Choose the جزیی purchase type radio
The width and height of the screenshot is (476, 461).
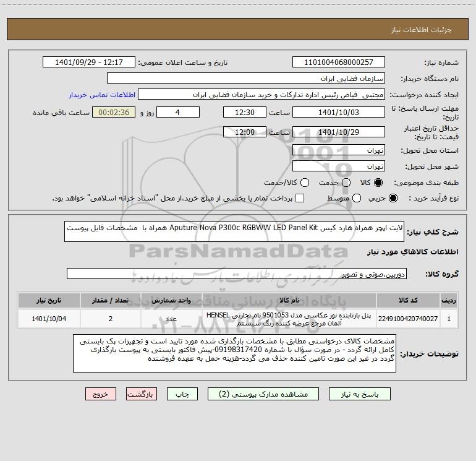pos(393,198)
